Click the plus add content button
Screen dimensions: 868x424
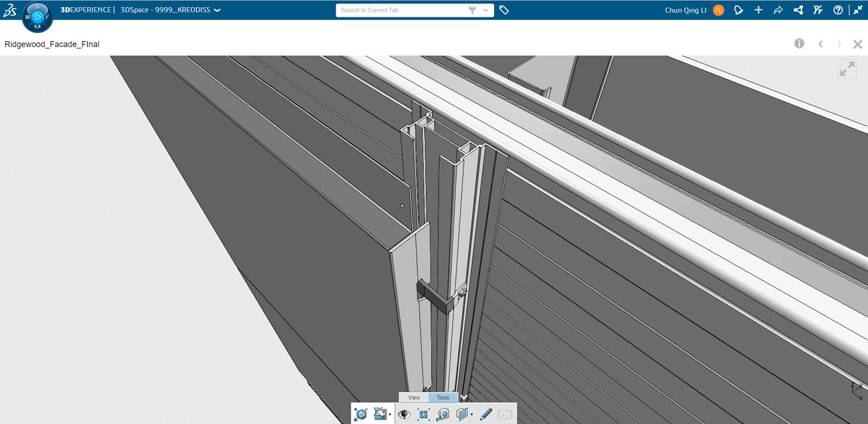point(758,10)
